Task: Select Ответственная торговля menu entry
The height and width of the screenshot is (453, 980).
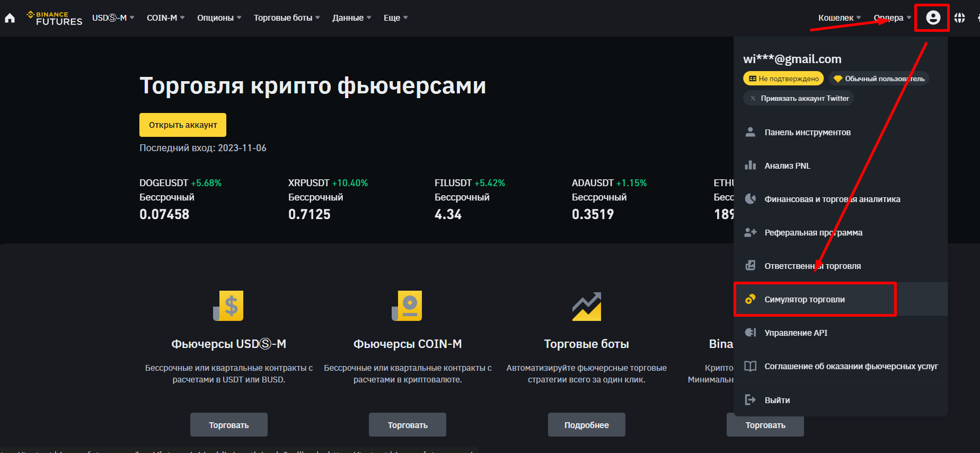Action: (x=841, y=266)
